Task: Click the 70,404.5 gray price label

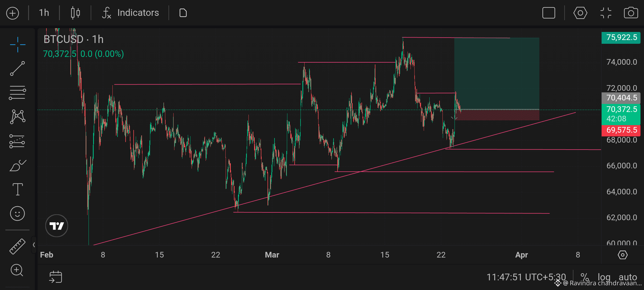Action: (x=621, y=98)
